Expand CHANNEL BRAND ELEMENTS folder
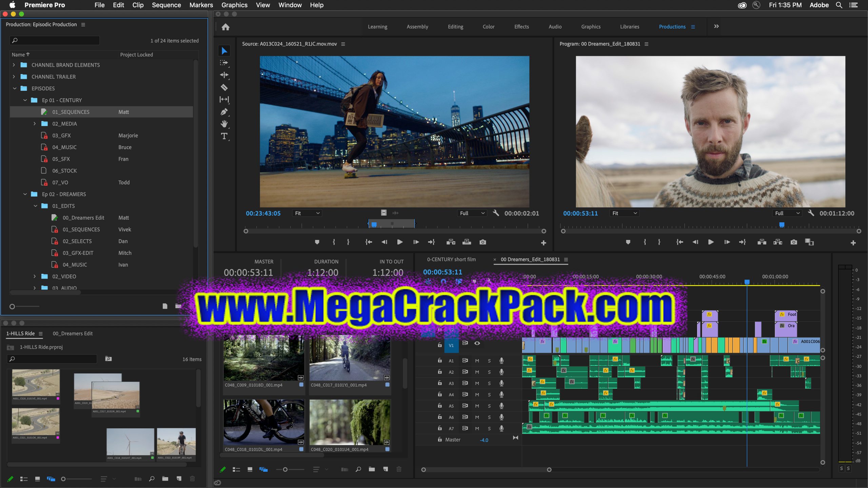This screenshot has width=868, height=488. click(x=14, y=65)
